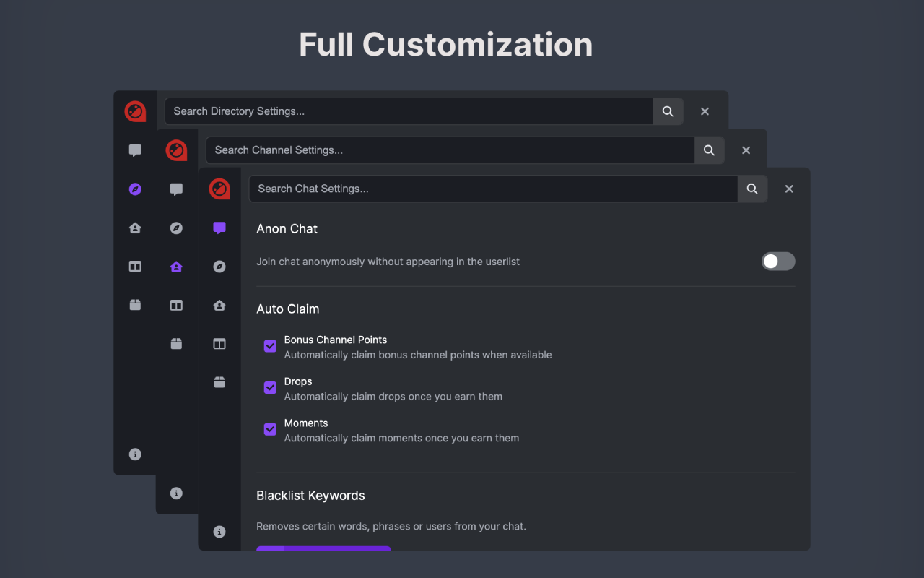This screenshot has height=578, width=924.
Task: Click the search magnifier in Channel Settings
Action: click(709, 150)
